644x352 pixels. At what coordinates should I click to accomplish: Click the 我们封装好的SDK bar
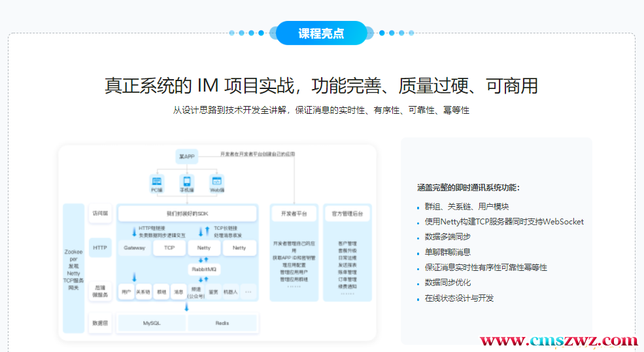coord(187,213)
